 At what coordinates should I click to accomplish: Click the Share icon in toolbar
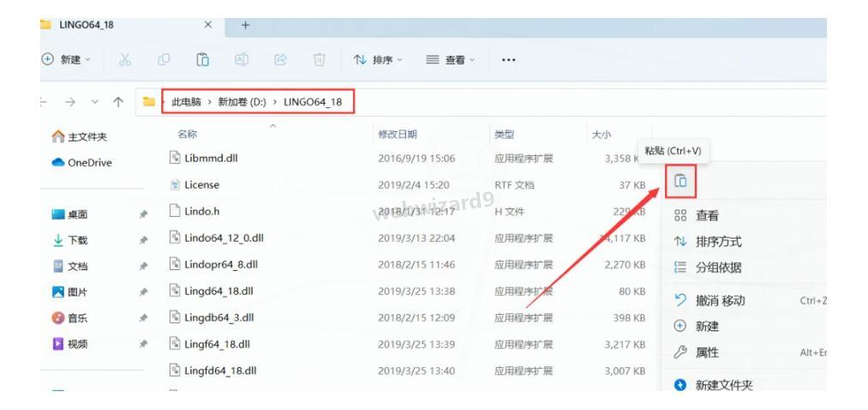(281, 60)
